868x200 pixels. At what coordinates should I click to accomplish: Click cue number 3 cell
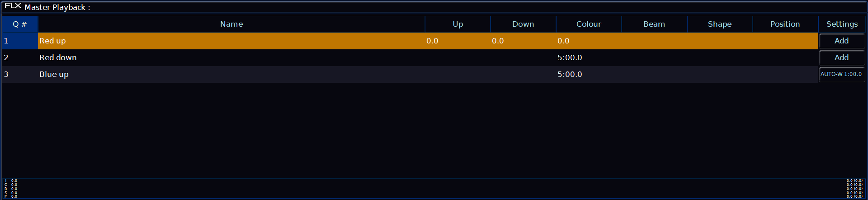[20, 74]
